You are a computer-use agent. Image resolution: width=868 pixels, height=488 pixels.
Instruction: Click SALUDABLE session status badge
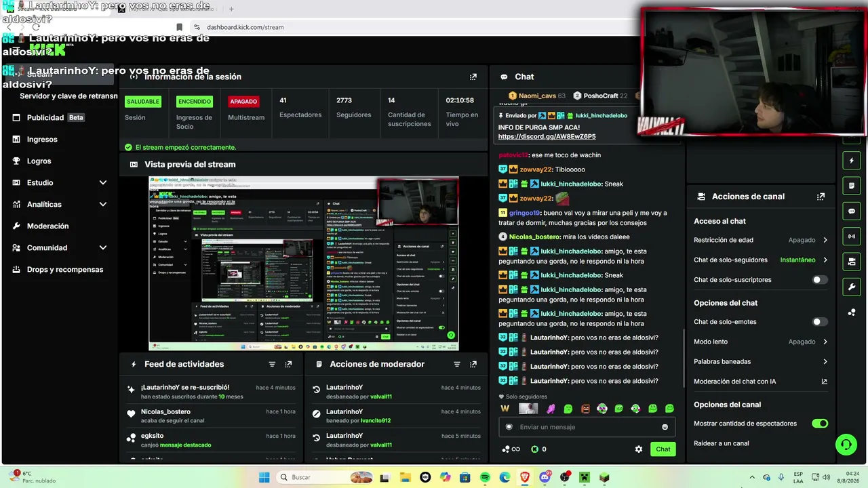tap(143, 102)
